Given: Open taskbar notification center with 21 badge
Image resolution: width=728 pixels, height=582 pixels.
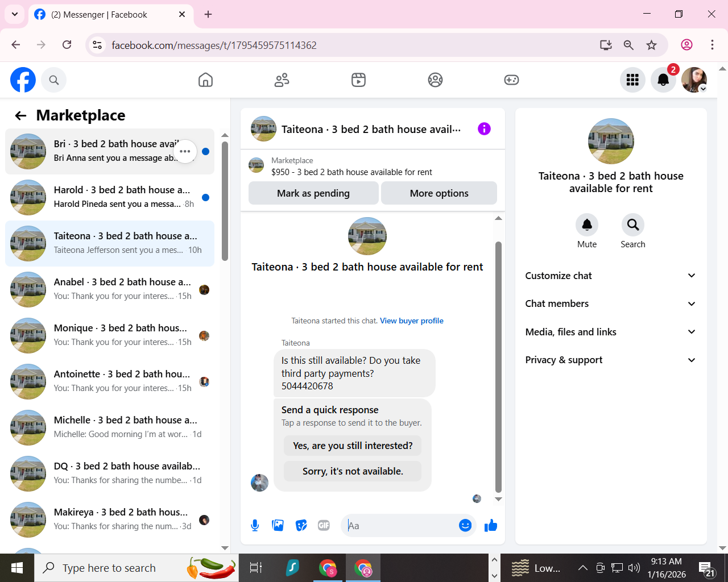Looking at the screenshot, I should tap(707, 568).
